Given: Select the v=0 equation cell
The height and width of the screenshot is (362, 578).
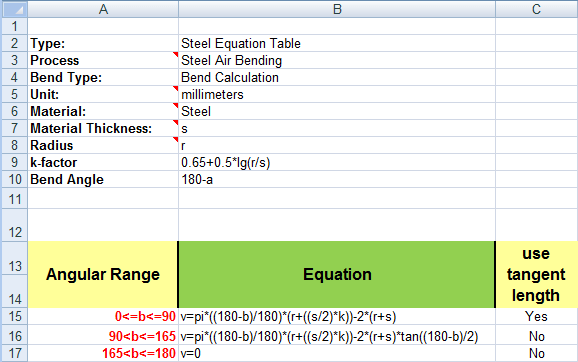Looking at the screenshot, I should point(337,354).
